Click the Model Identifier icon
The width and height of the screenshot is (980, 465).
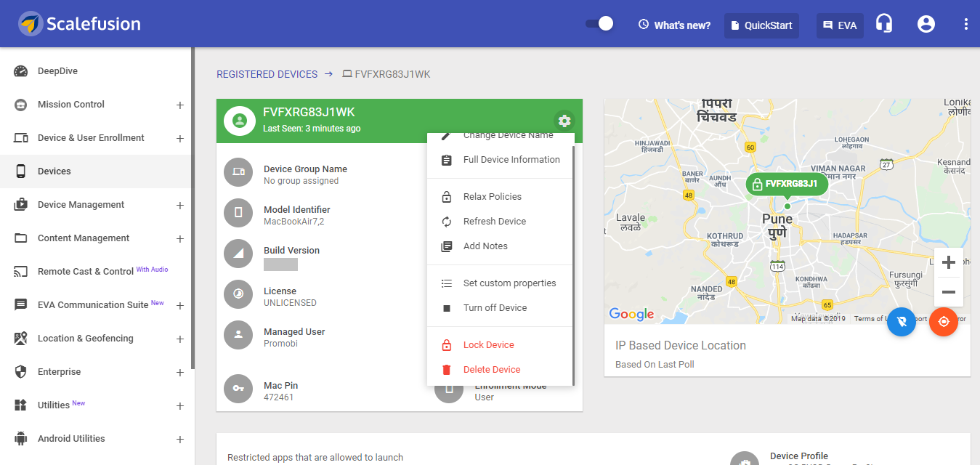click(238, 213)
